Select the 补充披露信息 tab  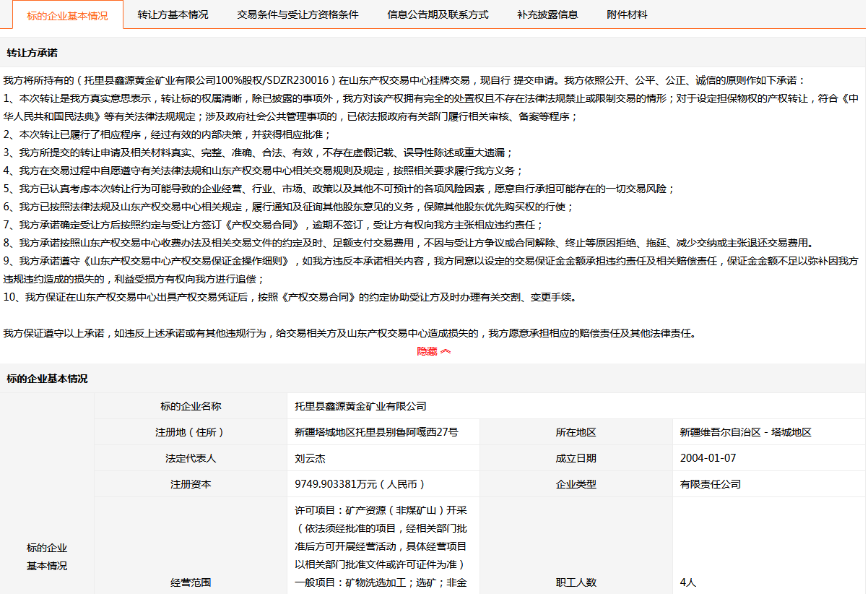(547, 14)
